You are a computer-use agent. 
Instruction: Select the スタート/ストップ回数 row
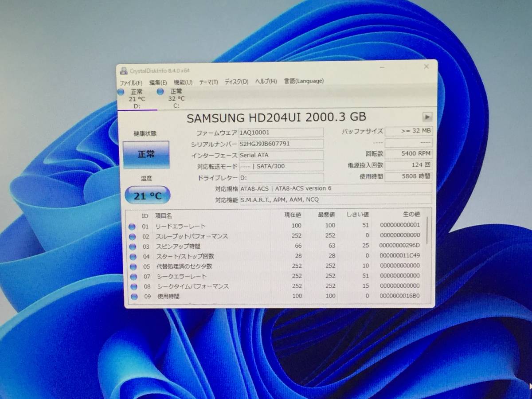[x=275, y=256]
